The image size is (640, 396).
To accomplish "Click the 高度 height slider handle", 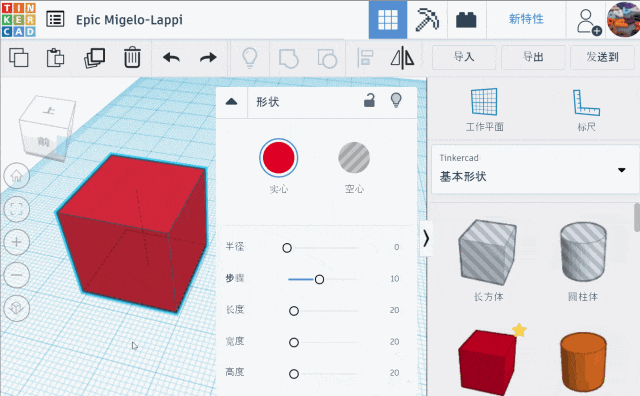I will (x=294, y=374).
